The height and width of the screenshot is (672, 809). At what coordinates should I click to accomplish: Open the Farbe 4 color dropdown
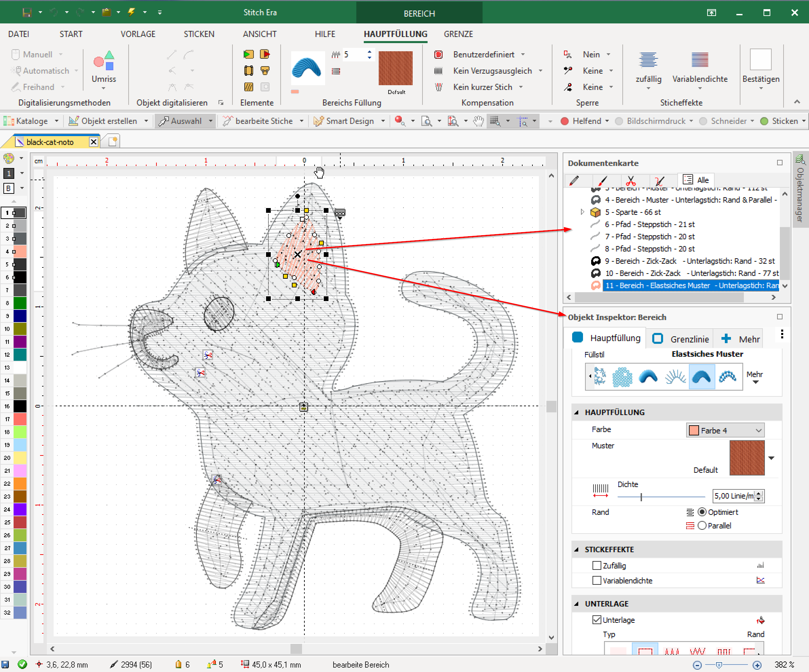(726, 430)
